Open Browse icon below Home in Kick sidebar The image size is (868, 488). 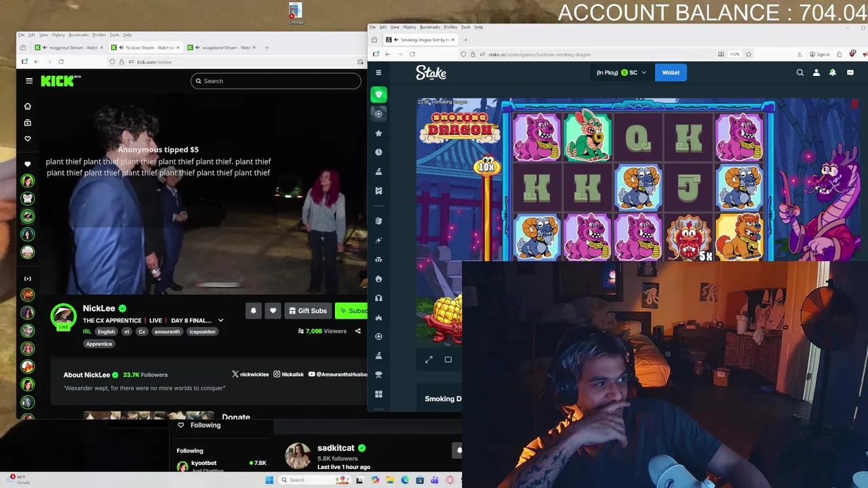tap(28, 123)
